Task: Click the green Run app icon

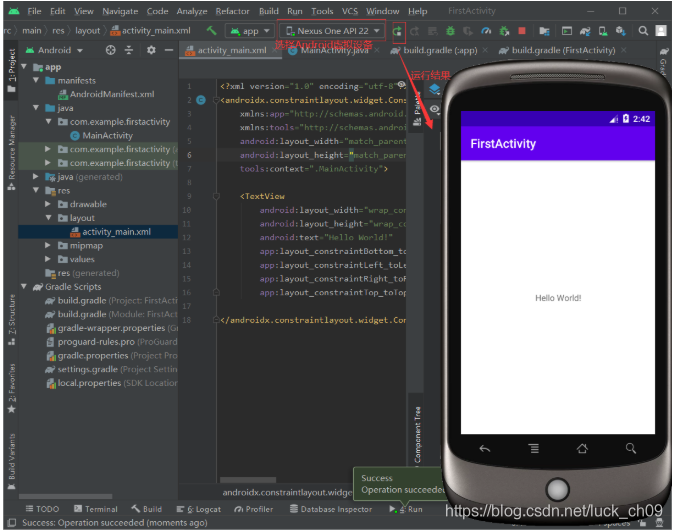Action: click(x=397, y=31)
